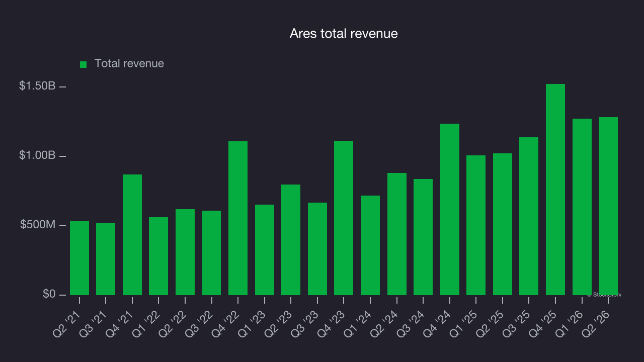Pick the Q4 '24 revenue bar

tap(450, 209)
